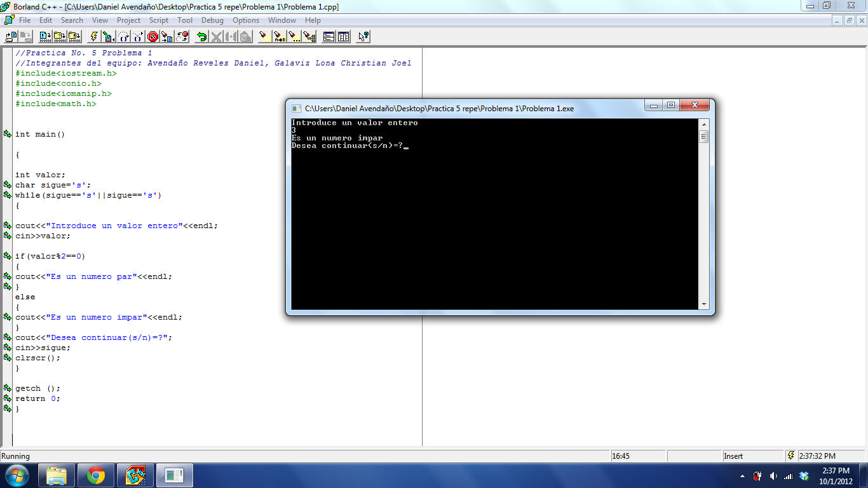The width and height of the screenshot is (868, 488).
Task: Open the Window menu
Action: click(x=282, y=20)
